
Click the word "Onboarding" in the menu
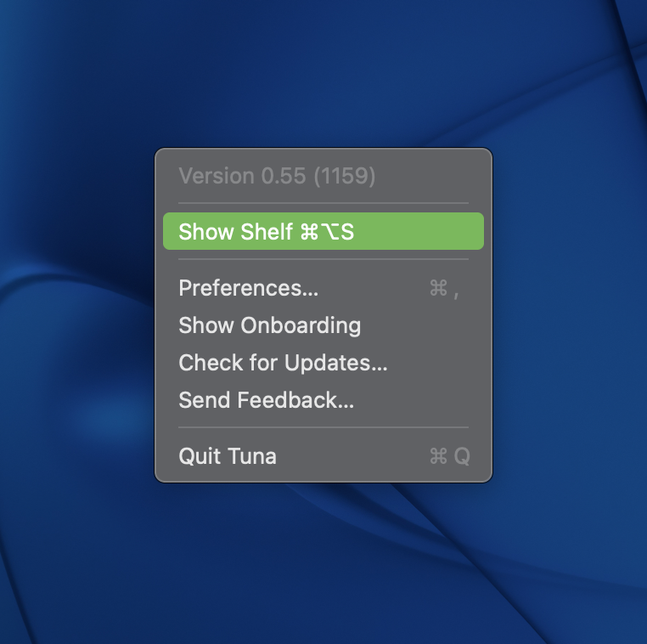[x=301, y=325]
